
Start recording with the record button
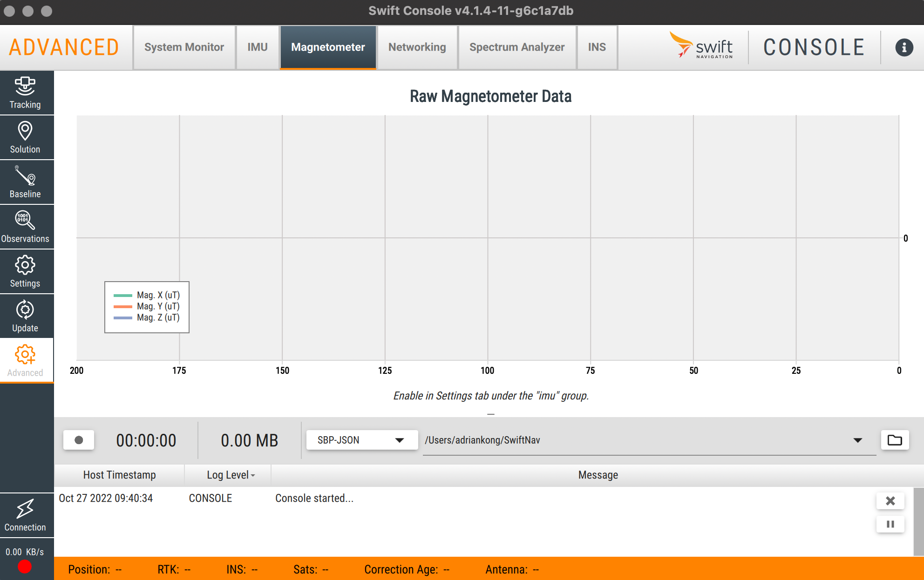[x=79, y=440]
